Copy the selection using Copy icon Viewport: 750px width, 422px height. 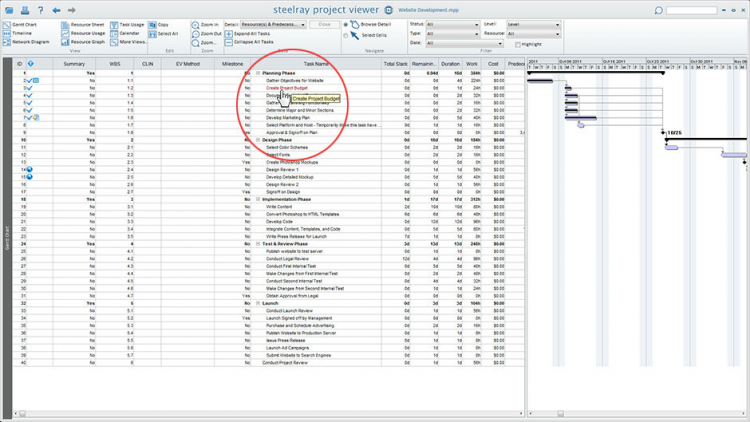pyautogui.click(x=158, y=24)
